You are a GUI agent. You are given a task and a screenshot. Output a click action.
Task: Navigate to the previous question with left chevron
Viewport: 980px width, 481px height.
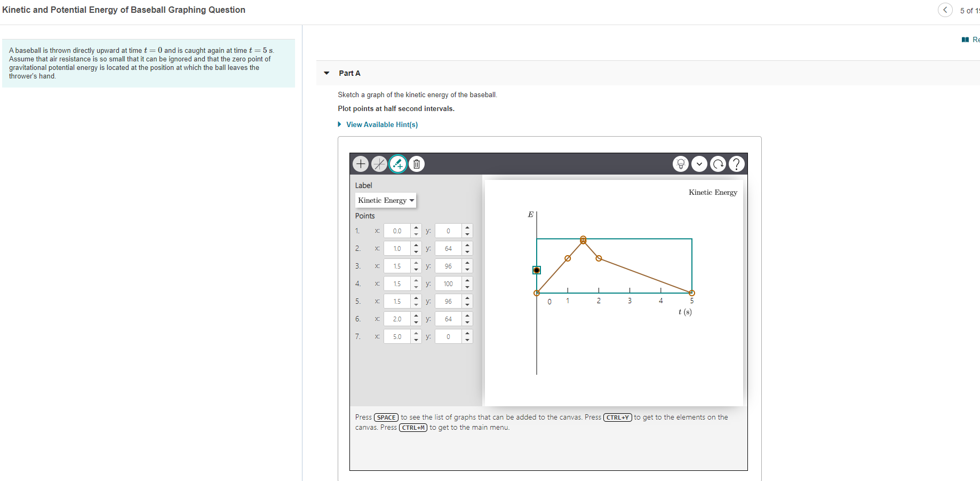(x=945, y=10)
